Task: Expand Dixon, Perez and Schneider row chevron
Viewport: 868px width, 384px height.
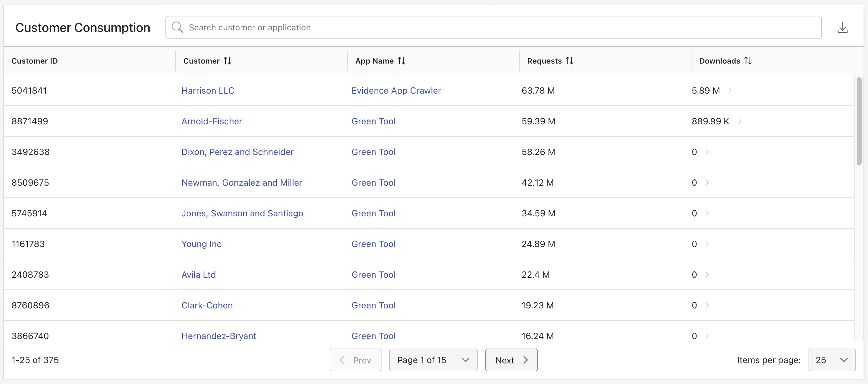Action: point(707,152)
